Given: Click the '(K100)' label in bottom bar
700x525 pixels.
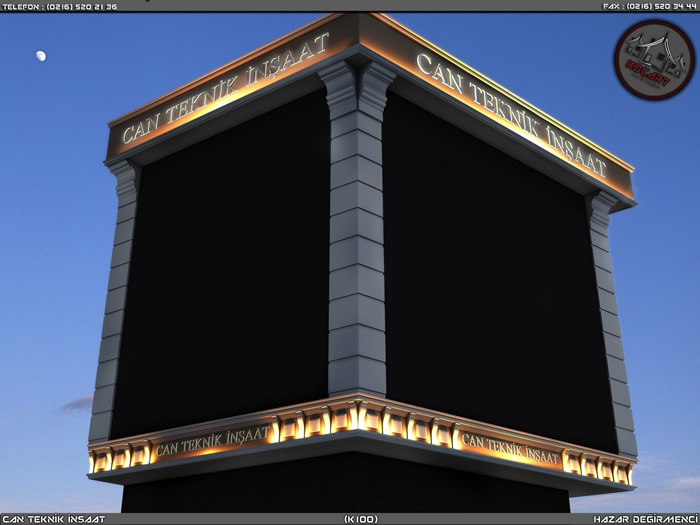Looking at the screenshot, I should tap(361, 519).
